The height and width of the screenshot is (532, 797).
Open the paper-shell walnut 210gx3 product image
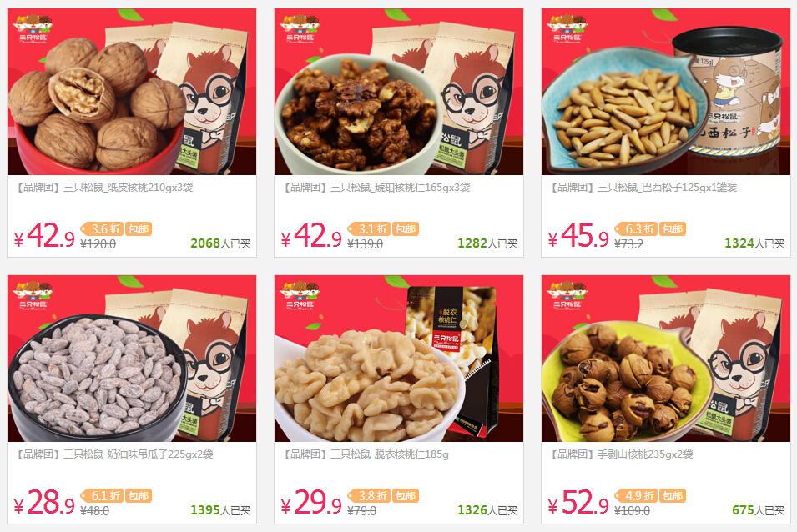(x=132, y=92)
